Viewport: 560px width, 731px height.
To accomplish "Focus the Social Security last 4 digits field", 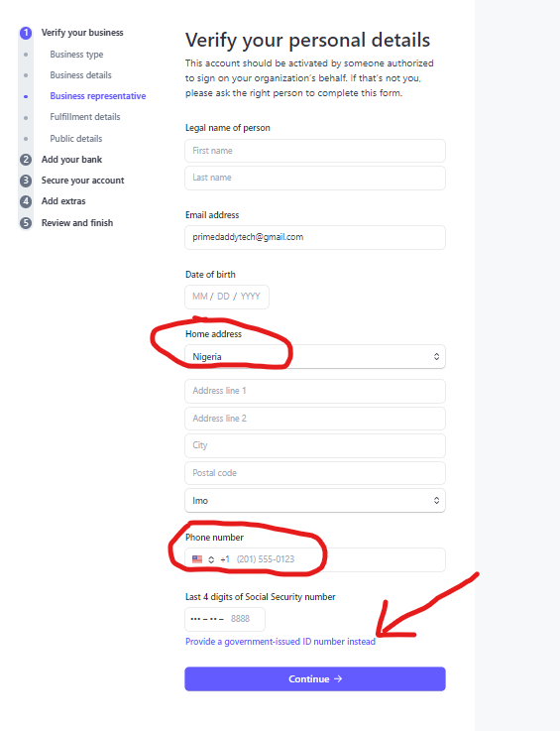I will pyautogui.click(x=225, y=619).
